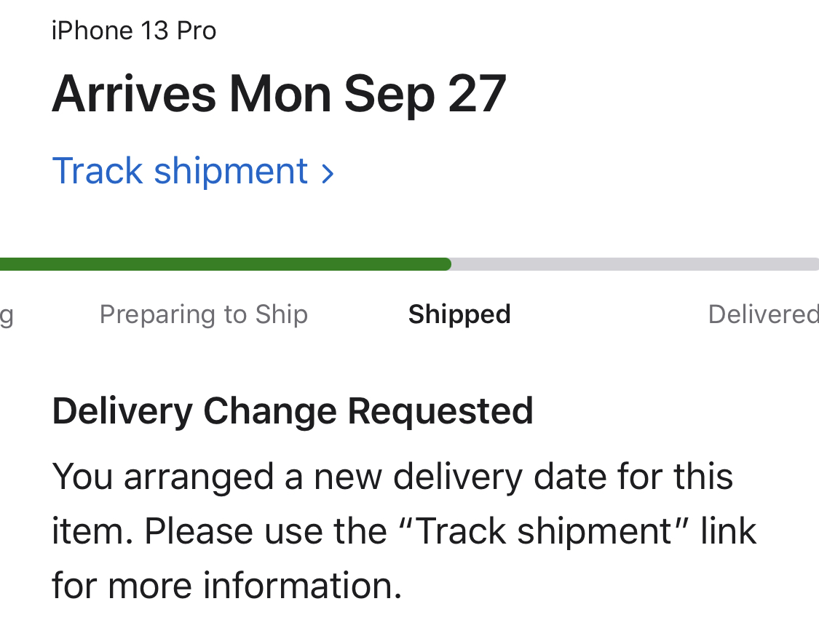
Task: Click the "for more information." text line
Action: (226, 585)
